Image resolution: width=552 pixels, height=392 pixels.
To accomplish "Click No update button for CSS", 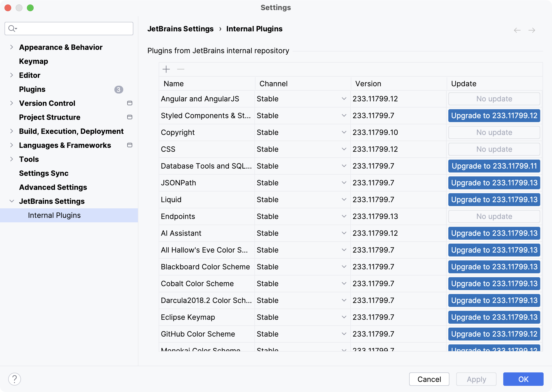I will tap(494, 149).
